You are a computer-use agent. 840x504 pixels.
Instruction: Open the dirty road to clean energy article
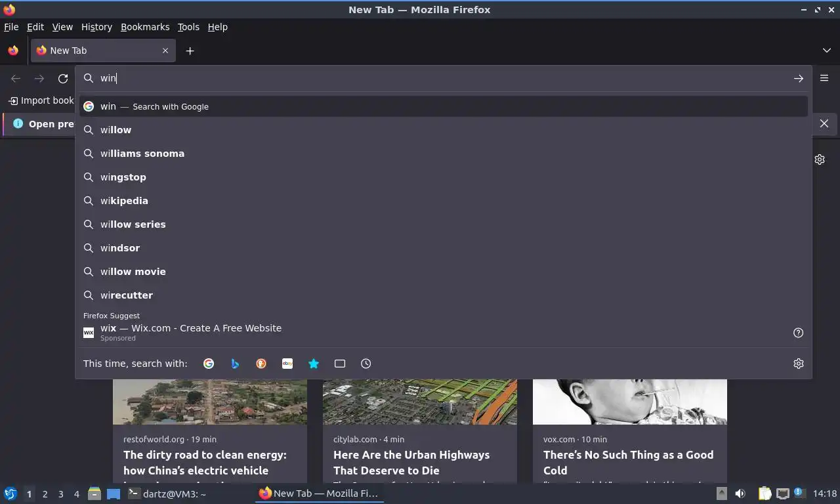point(205,463)
